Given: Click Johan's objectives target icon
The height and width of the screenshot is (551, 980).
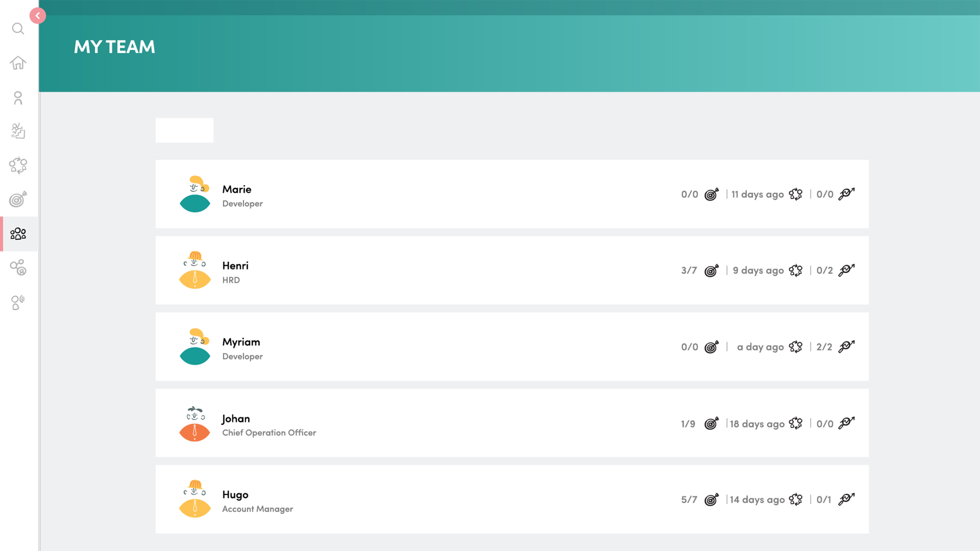Looking at the screenshot, I should pyautogui.click(x=711, y=423).
